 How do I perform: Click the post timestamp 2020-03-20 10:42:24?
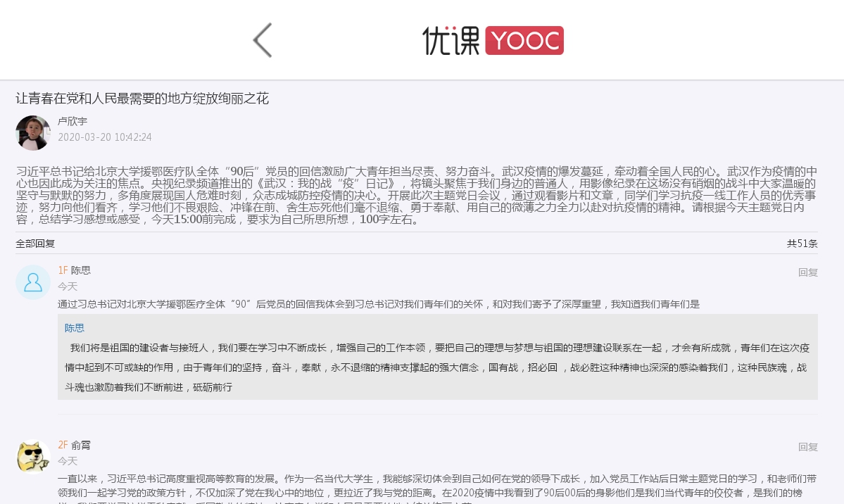(x=104, y=137)
